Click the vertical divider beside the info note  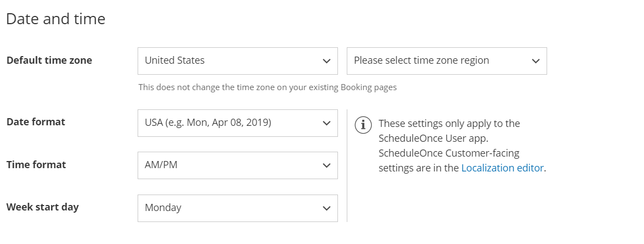(x=347, y=165)
